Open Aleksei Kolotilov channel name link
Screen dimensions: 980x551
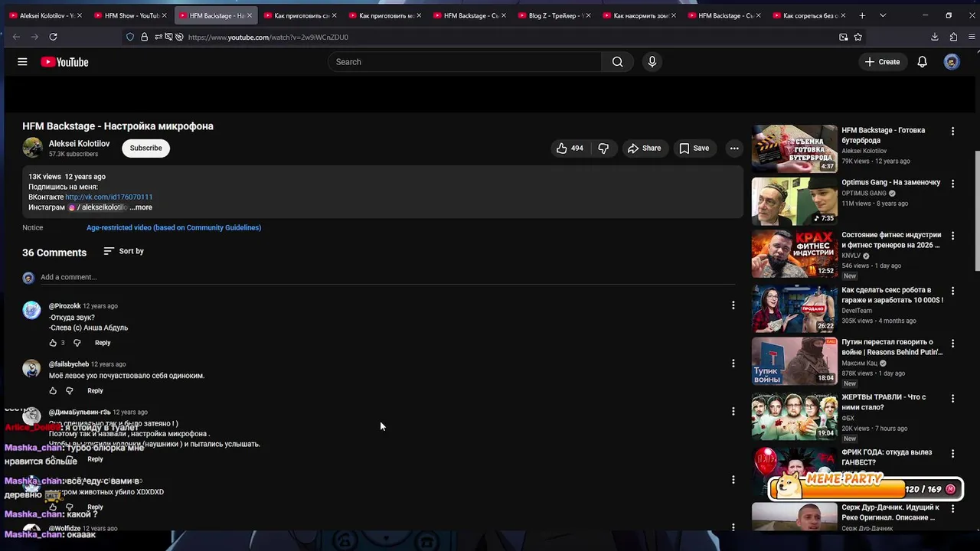(x=80, y=144)
